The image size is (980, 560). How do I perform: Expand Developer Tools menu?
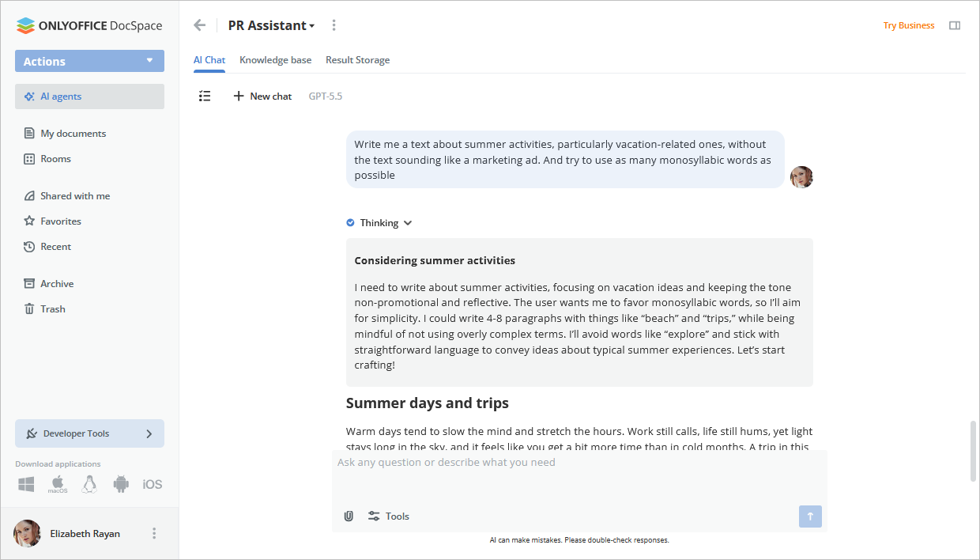coord(89,433)
